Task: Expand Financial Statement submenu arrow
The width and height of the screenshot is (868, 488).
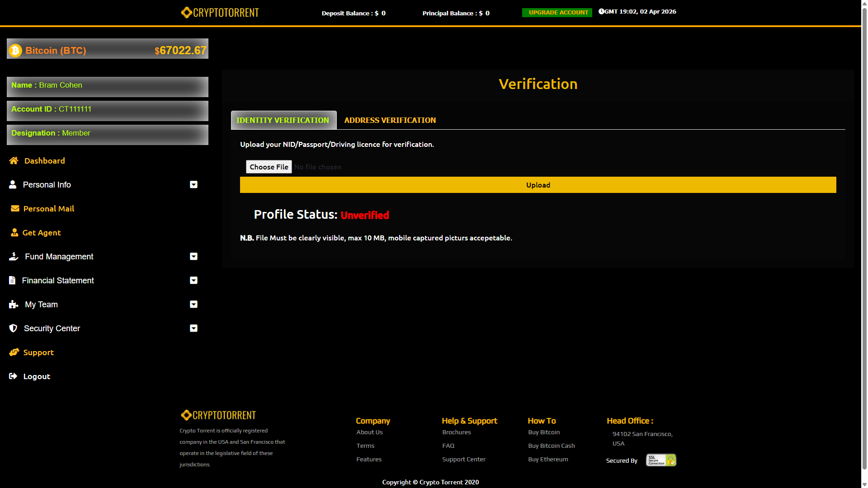Action: (x=193, y=280)
